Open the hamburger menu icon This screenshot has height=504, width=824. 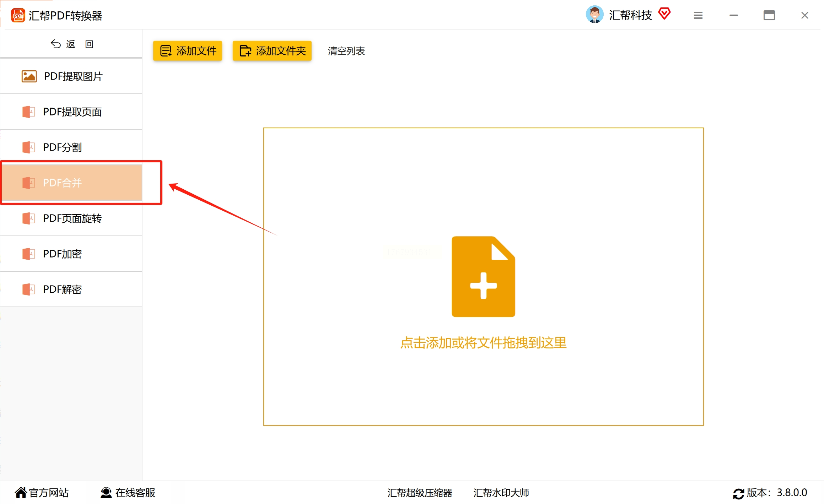point(698,15)
